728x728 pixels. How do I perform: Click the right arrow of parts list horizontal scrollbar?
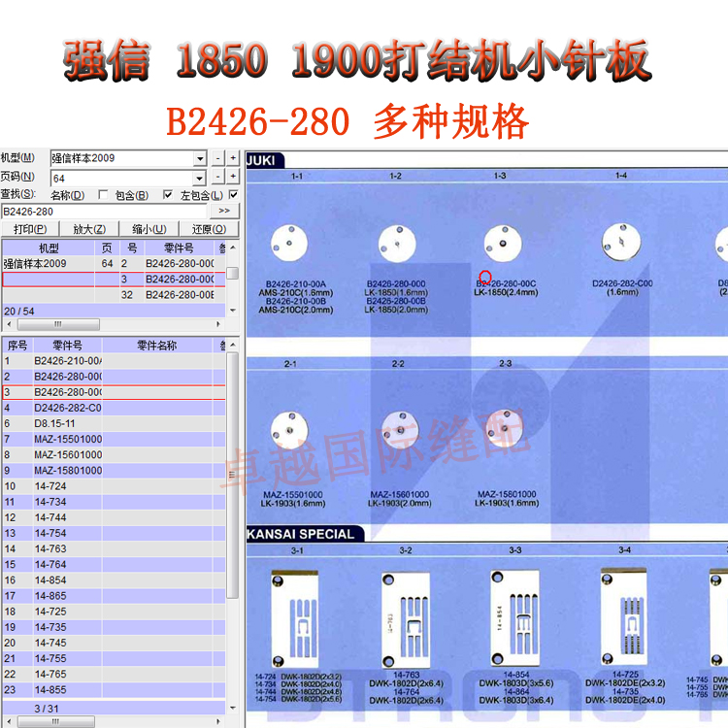coord(218,721)
